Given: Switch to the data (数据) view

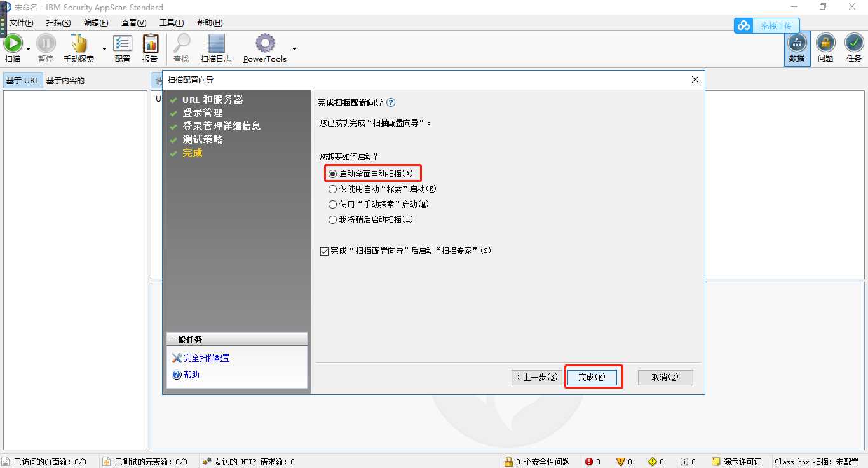Looking at the screenshot, I should (x=797, y=48).
